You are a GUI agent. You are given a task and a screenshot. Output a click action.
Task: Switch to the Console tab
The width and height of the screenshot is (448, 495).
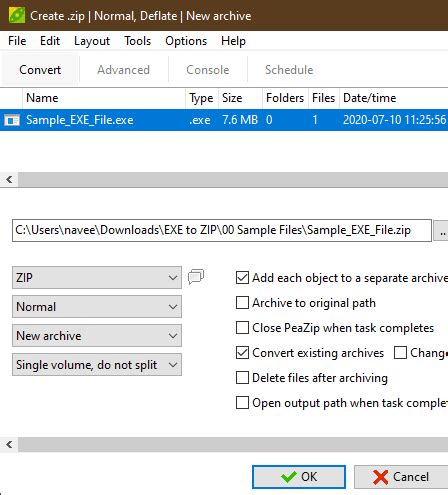208,70
